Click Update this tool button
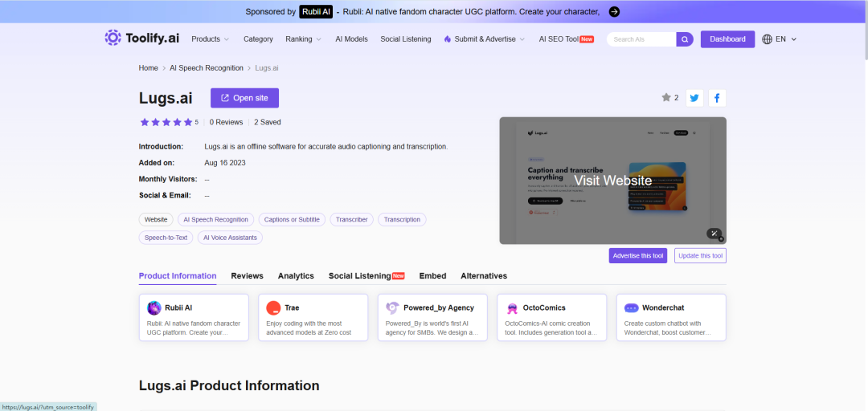Viewport: 868px width, 411px height. click(x=700, y=255)
